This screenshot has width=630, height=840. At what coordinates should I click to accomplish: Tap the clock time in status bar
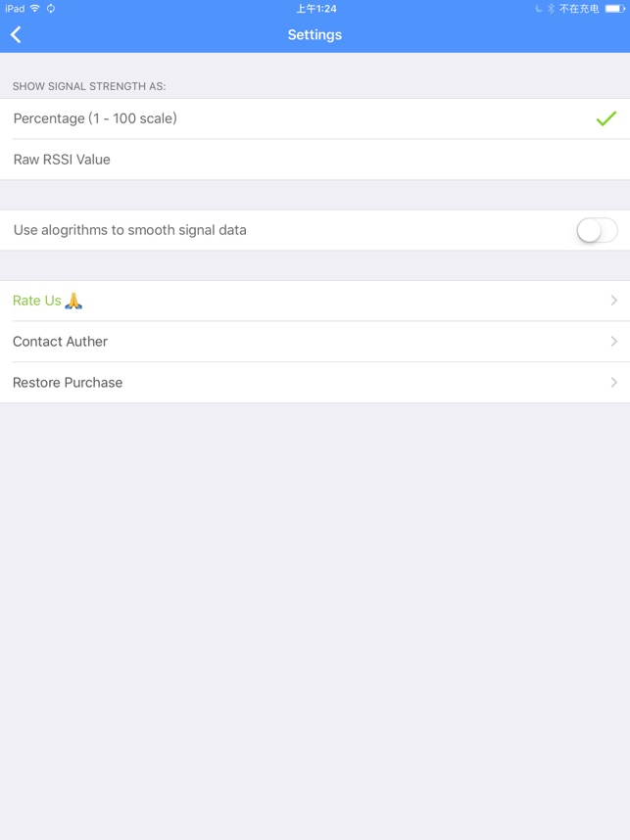pyautogui.click(x=316, y=9)
